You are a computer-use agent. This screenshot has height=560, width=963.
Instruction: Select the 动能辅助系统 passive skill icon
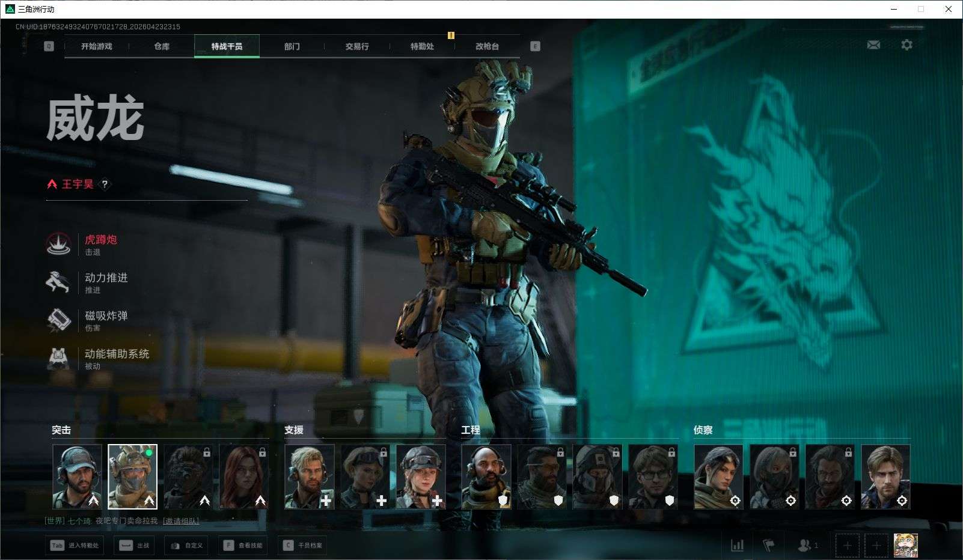pyautogui.click(x=58, y=358)
